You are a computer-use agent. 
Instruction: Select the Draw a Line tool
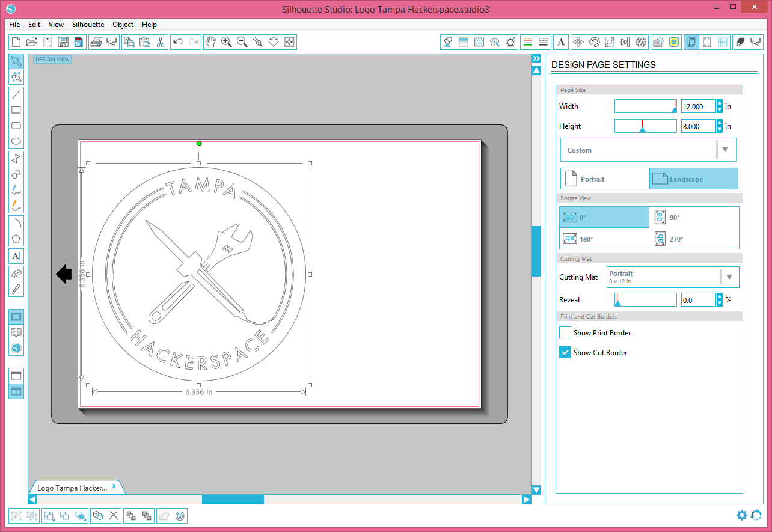pos(16,94)
